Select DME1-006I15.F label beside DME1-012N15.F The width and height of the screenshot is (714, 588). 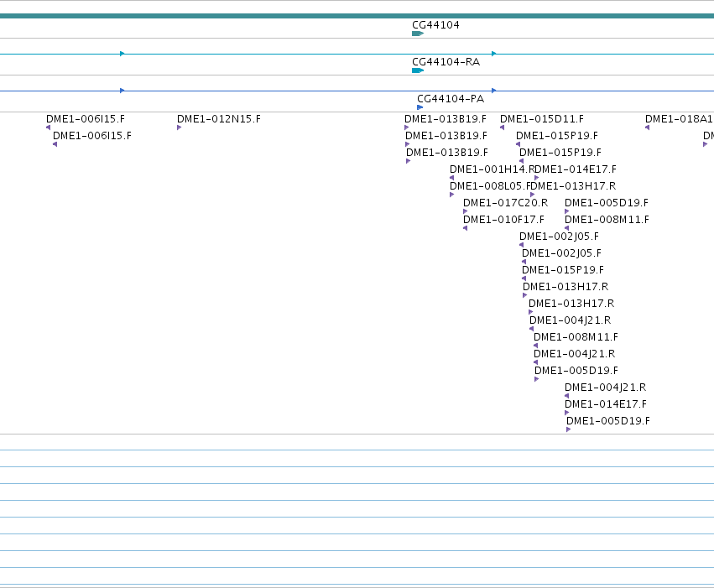(85, 119)
